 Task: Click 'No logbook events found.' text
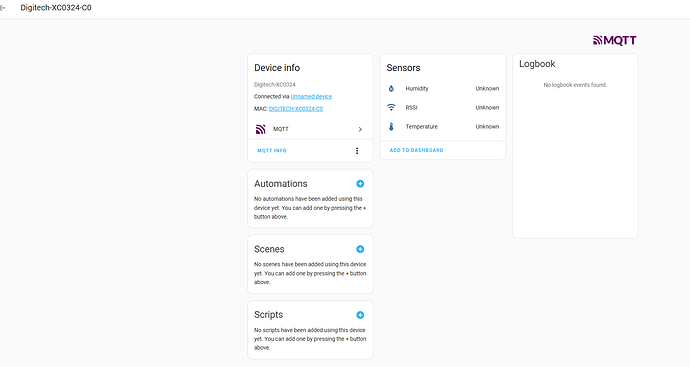pos(575,85)
